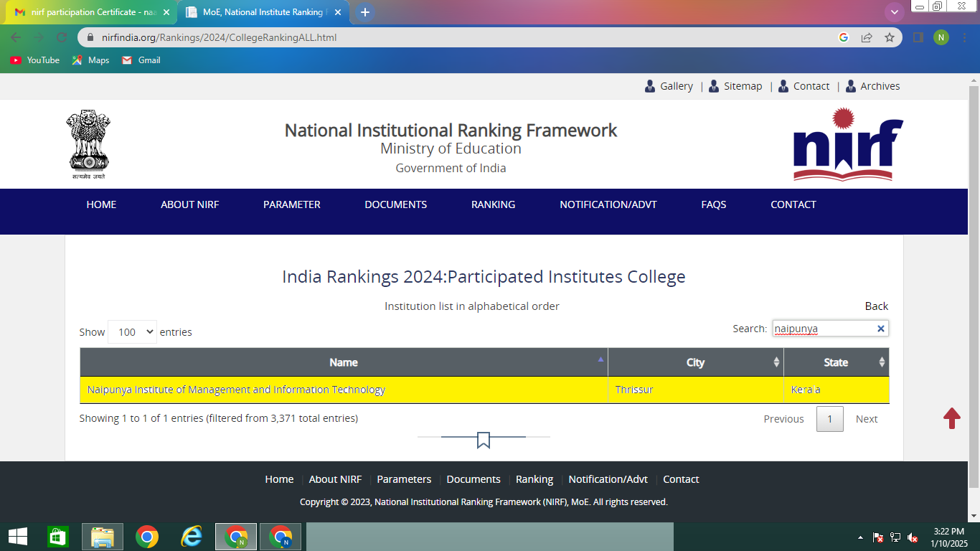Image resolution: width=980 pixels, height=551 pixels.
Task: Open Gmail bookmark
Action: click(141, 60)
